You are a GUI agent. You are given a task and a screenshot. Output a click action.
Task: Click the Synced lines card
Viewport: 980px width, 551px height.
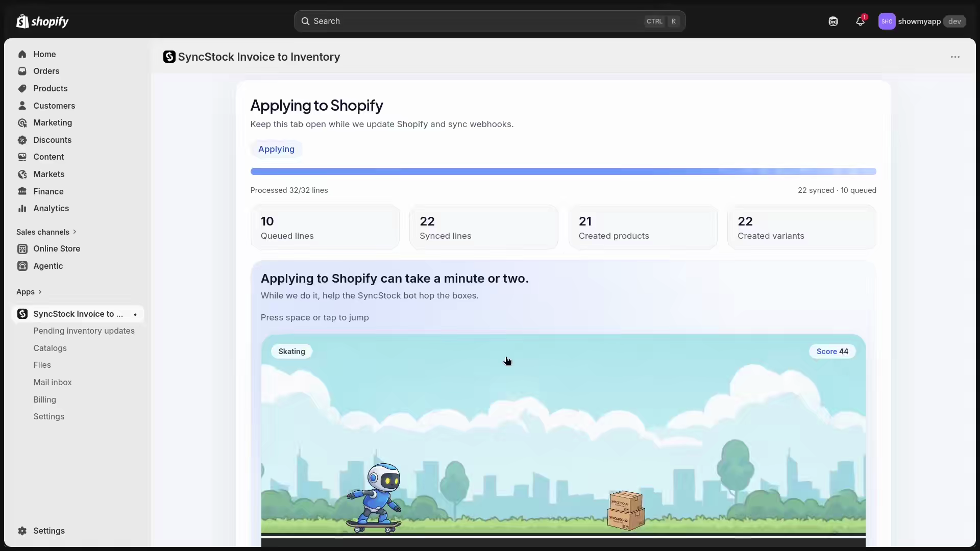click(x=483, y=228)
